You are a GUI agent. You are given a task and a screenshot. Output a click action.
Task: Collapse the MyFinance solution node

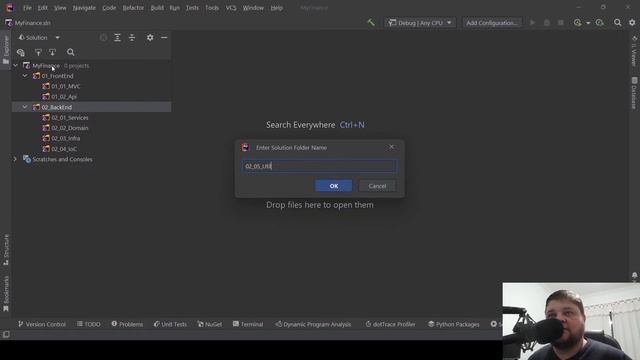pos(16,65)
